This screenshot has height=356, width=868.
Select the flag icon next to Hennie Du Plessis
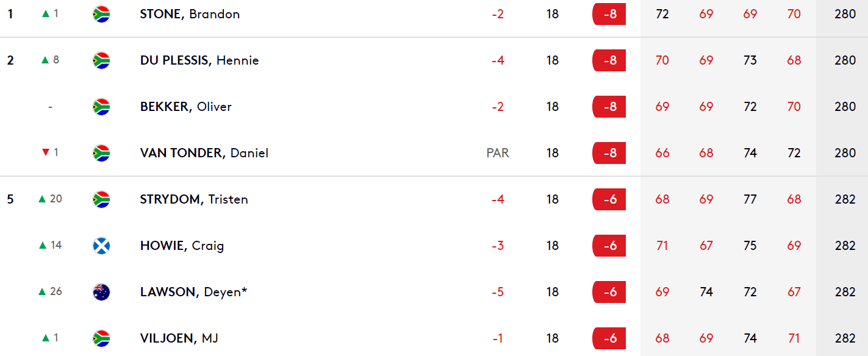pos(101,60)
